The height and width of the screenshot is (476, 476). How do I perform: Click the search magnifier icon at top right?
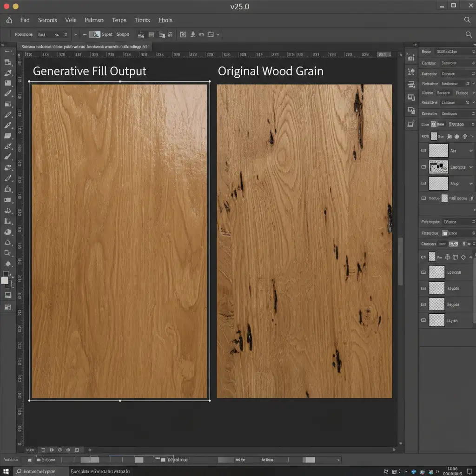tap(468, 20)
